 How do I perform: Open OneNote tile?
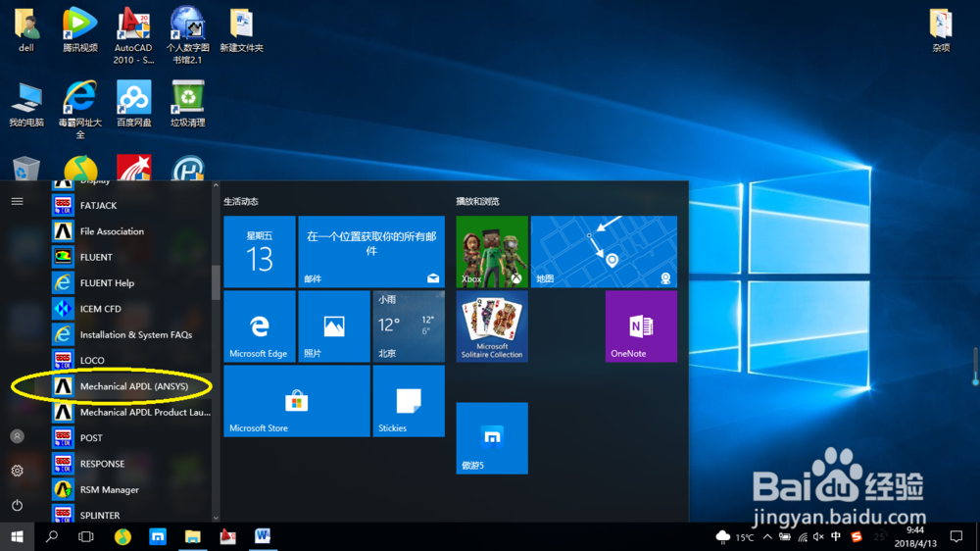641,326
